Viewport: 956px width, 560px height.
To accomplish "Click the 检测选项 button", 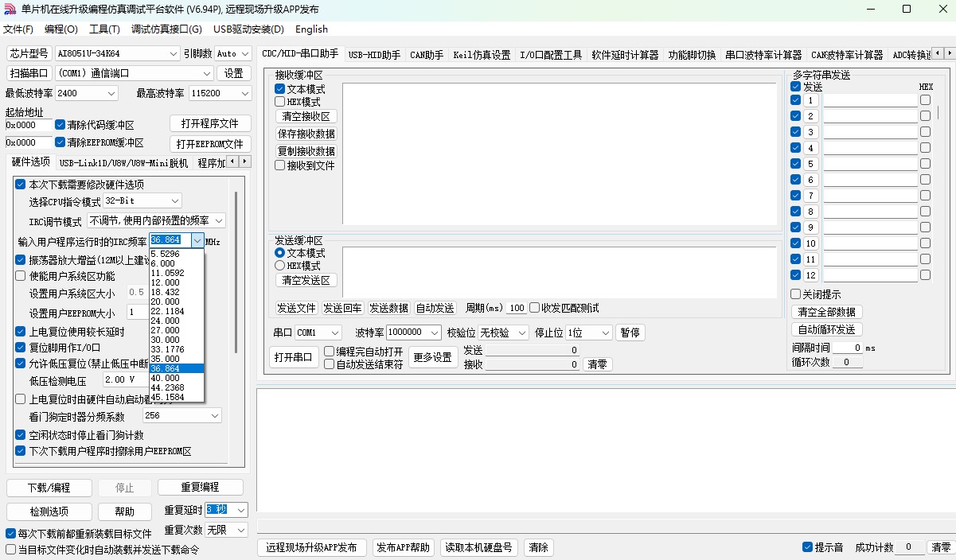I will point(49,511).
